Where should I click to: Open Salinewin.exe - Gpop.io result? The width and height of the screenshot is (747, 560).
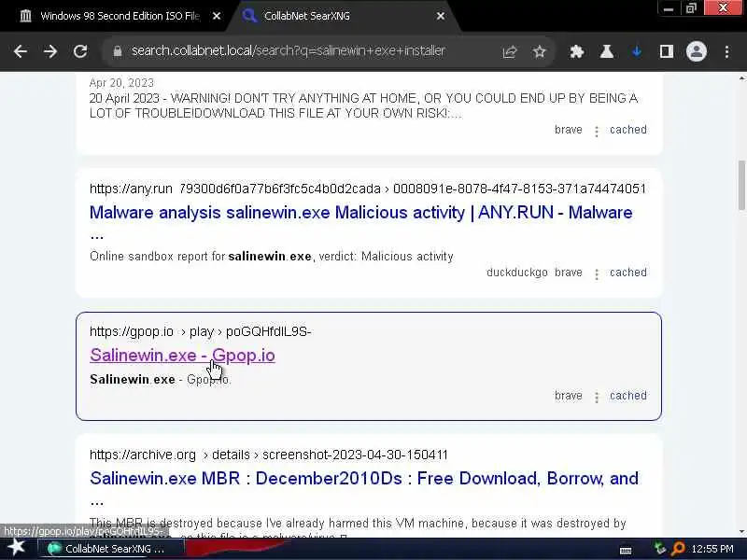coord(182,356)
